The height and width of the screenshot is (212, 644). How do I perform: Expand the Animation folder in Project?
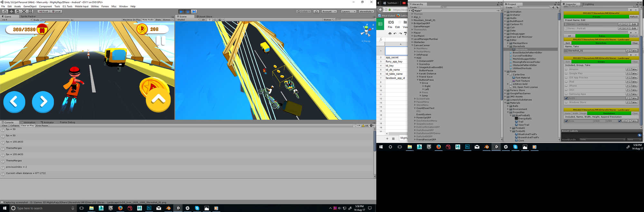(505, 12)
